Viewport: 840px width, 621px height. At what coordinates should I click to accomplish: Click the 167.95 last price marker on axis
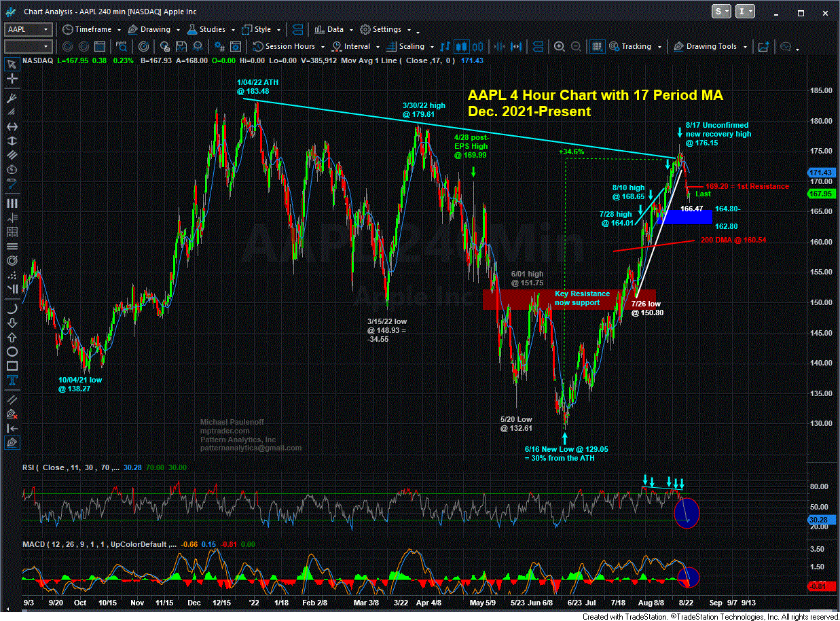tap(820, 194)
